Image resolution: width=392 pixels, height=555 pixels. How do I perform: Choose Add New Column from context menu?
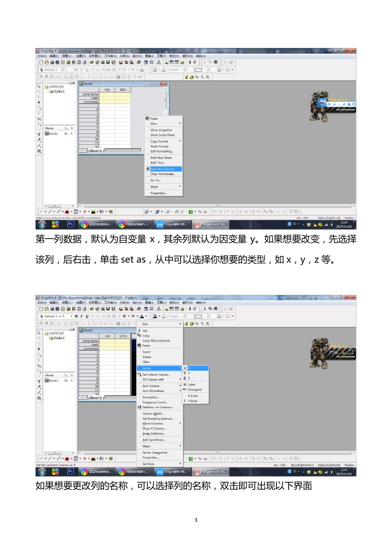pyautogui.click(x=163, y=169)
